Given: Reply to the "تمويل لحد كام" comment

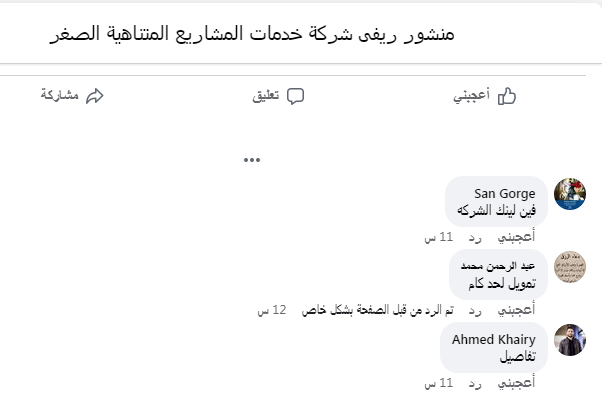Looking at the screenshot, I should [476, 310].
